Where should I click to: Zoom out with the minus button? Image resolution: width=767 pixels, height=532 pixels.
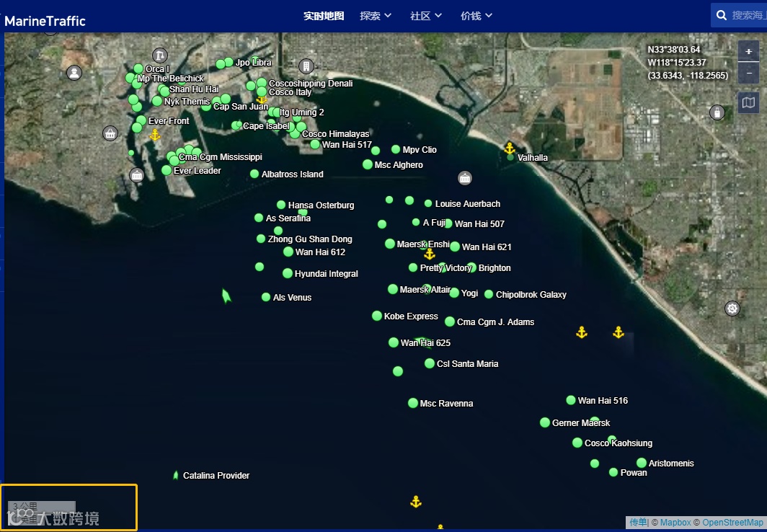click(748, 72)
